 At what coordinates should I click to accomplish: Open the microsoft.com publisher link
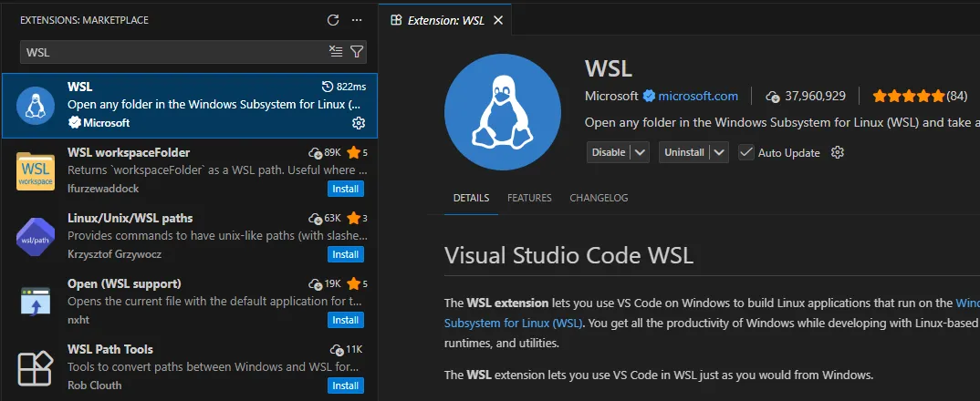click(x=698, y=96)
